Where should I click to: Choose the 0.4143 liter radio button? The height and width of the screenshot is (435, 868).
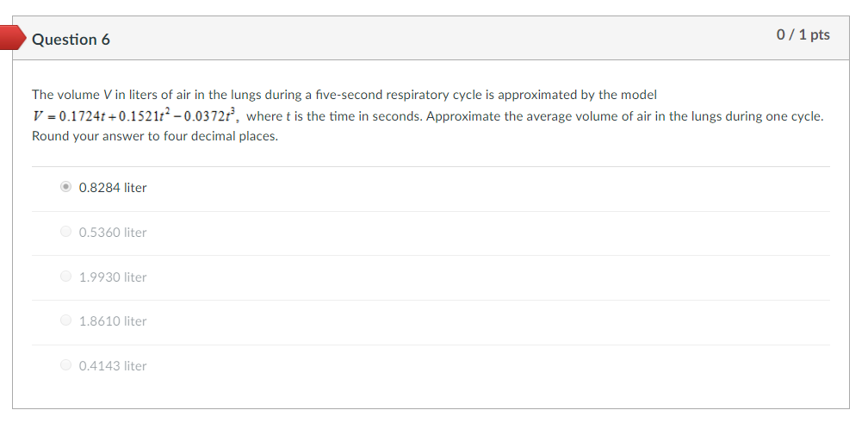66,365
